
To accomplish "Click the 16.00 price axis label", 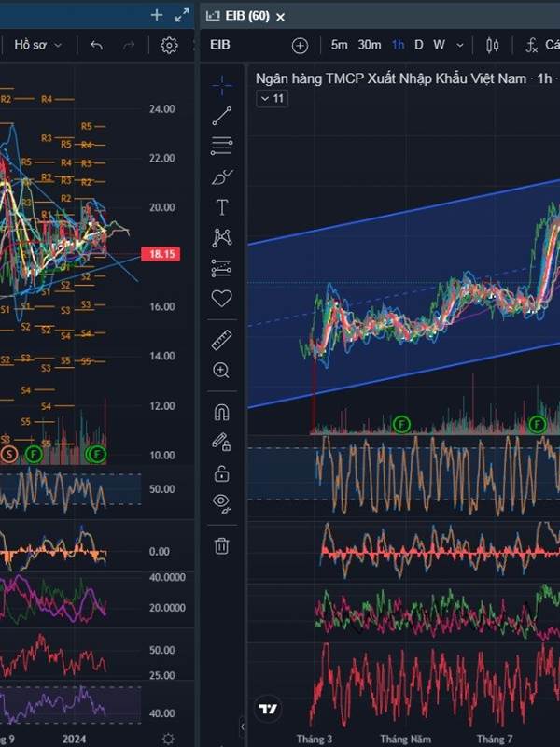I will 161,307.
